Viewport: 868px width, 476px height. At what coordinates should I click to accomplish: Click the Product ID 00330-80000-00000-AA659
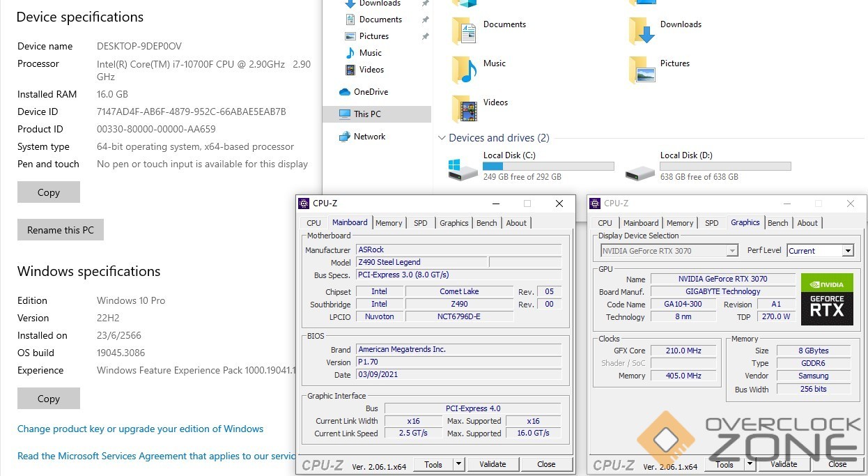click(156, 129)
